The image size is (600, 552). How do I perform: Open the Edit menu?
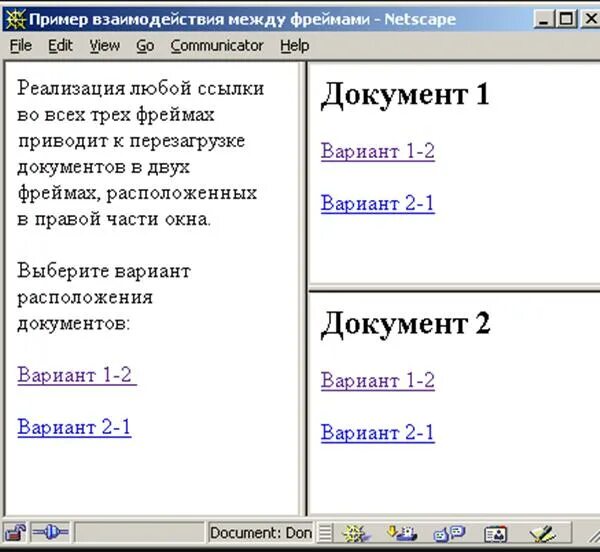(x=60, y=46)
